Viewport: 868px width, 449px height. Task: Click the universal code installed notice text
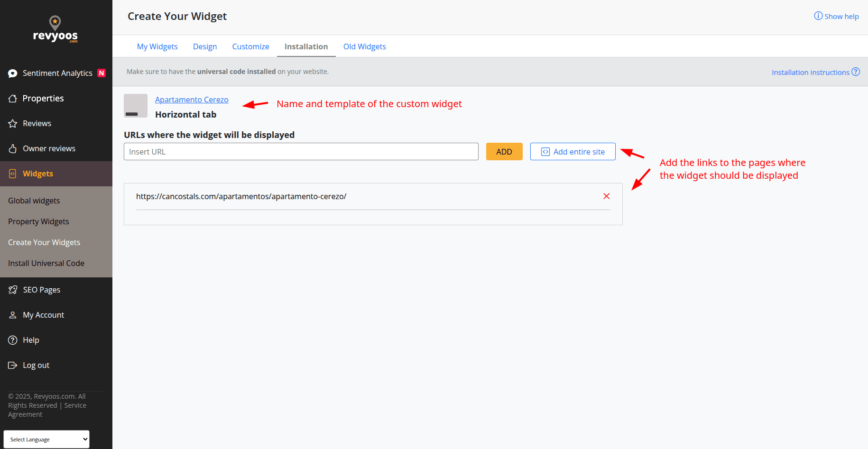pyautogui.click(x=228, y=72)
